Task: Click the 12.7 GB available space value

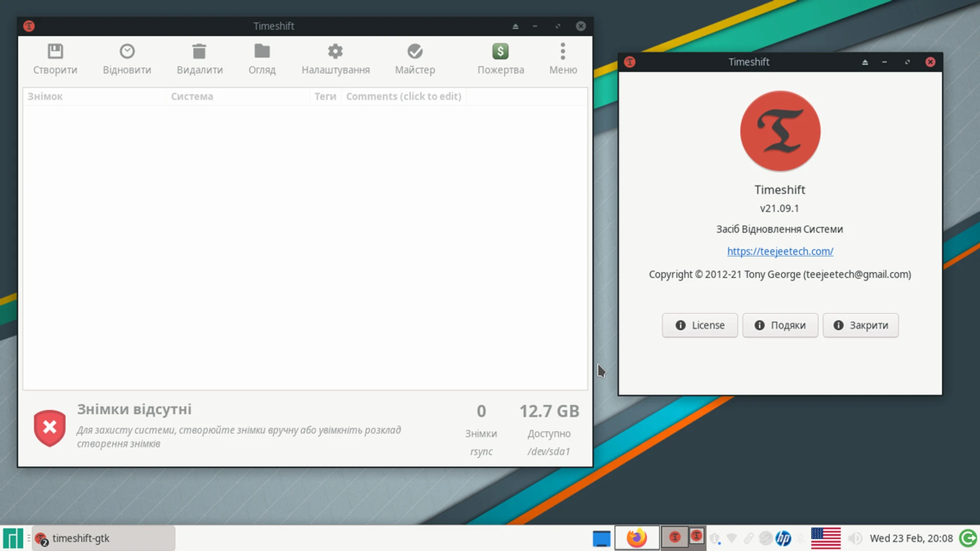Action: [x=549, y=411]
